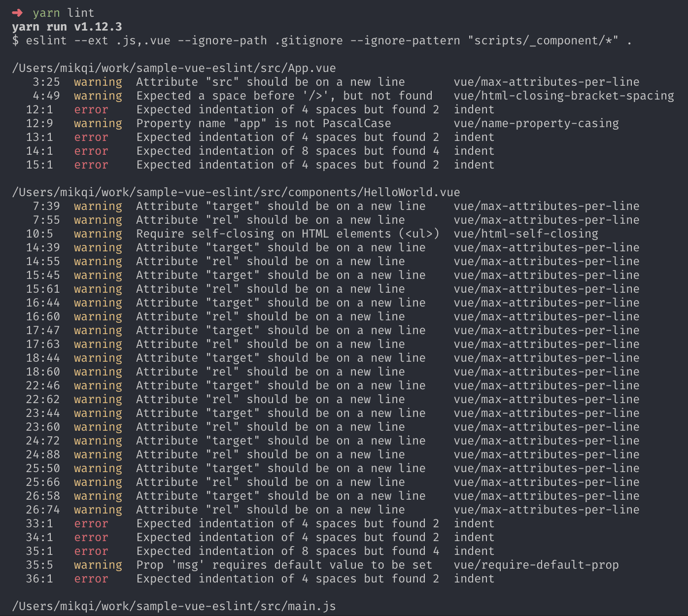The image size is (688, 616).
Task: Select the 'yarn run v1.12.3' line
Action: (x=67, y=27)
